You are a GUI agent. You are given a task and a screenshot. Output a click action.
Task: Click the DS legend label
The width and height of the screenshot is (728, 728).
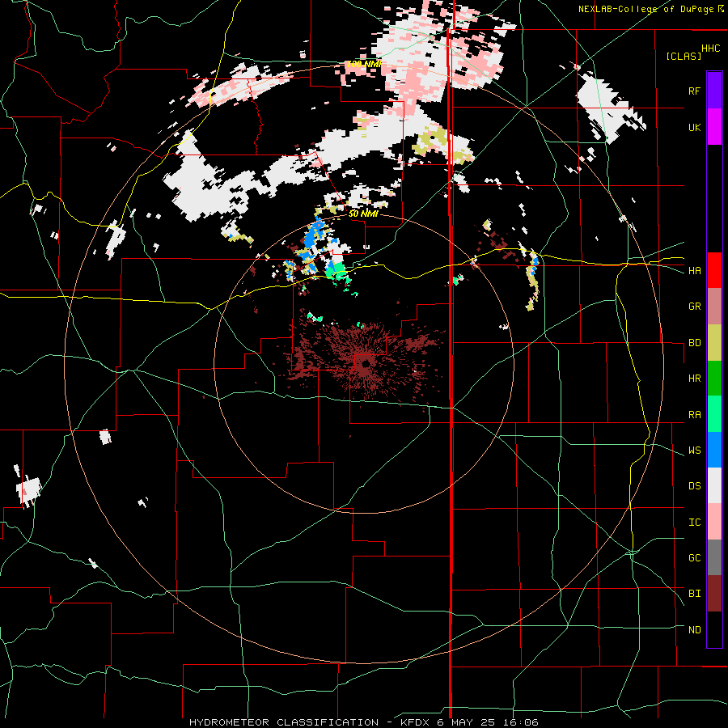pyautogui.click(x=694, y=486)
